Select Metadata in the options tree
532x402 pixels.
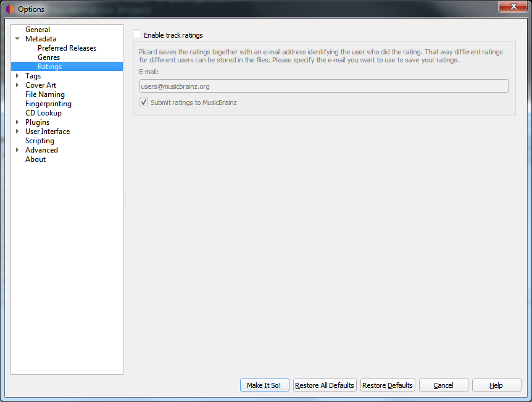coord(41,39)
